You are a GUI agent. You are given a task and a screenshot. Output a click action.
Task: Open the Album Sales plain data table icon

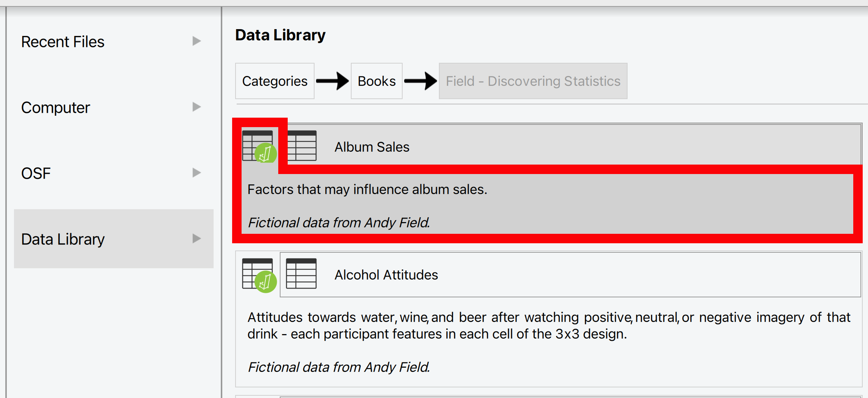pyautogui.click(x=301, y=146)
